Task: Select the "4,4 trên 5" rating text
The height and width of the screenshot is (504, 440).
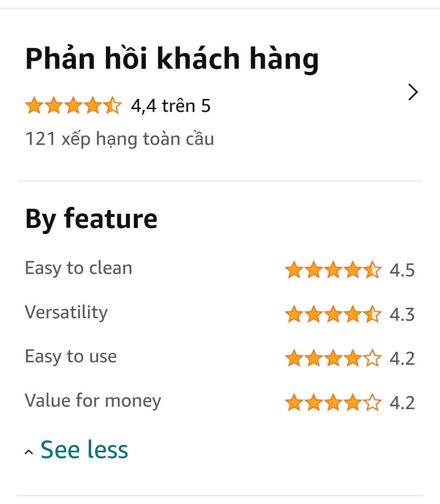Action: point(171,106)
